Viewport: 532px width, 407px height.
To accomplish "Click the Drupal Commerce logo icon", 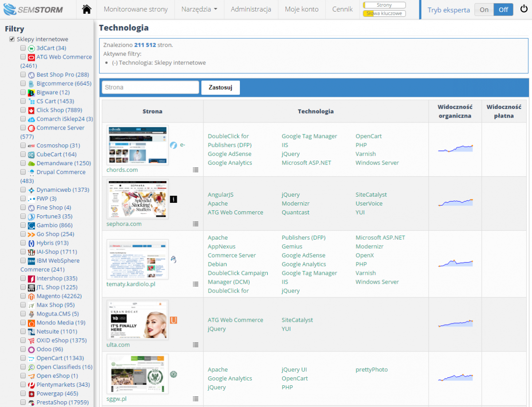I will [x=31, y=172].
